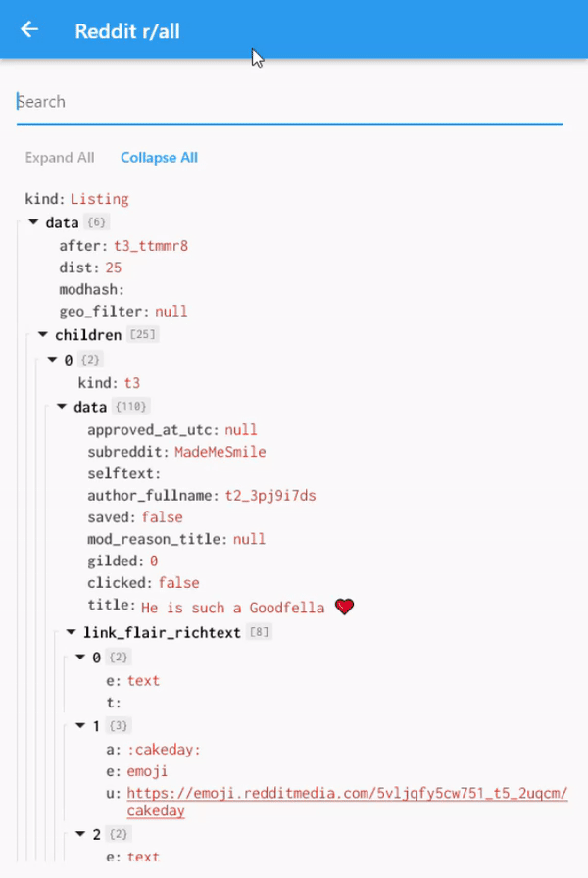Go back using the arrow icon
Viewport: 588px width, 878px height.
click(29, 29)
